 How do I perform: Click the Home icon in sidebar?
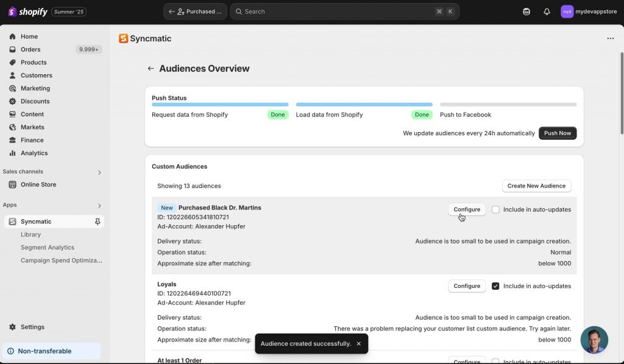pyautogui.click(x=12, y=37)
